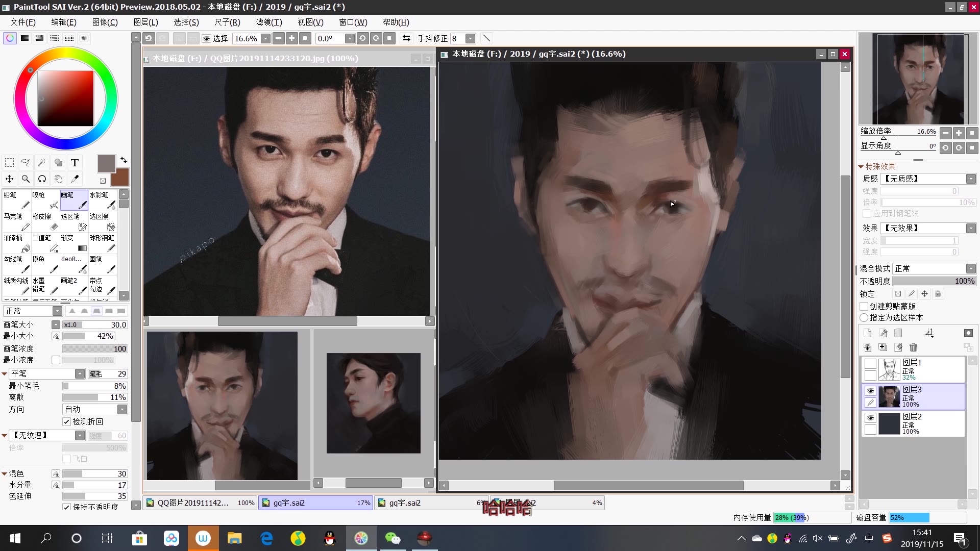
Task: Open the zoom 16.6% dropdown
Action: (265, 38)
